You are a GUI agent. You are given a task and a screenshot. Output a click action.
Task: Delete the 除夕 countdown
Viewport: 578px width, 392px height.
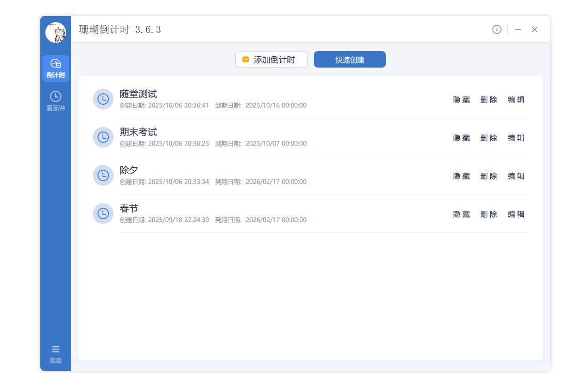pyautogui.click(x=489, y=176)
